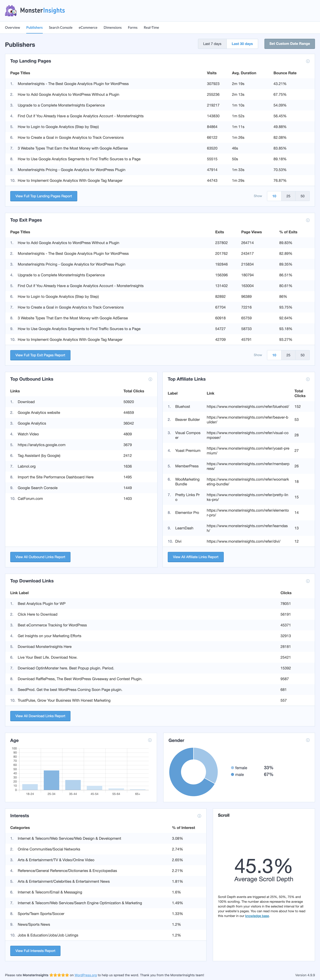Viewport: 320px width, 980px height.
Task: Click info icon for Top Landing Pages
Action: (308, 61)
